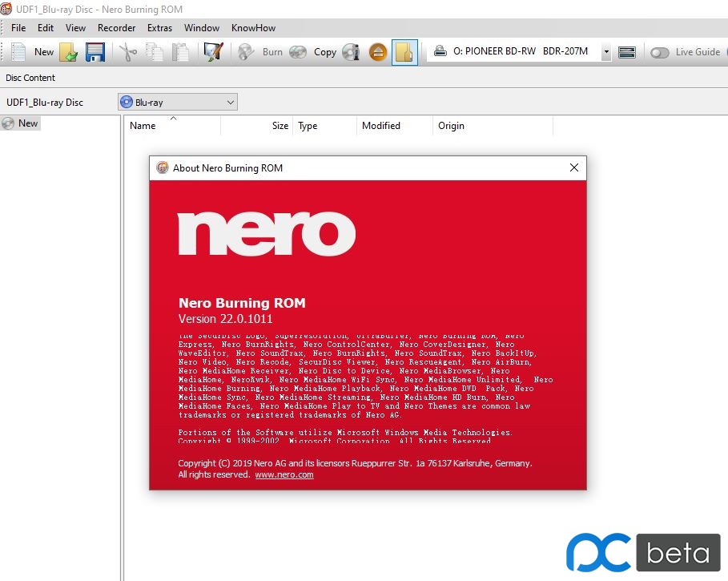Open the www.nero.com link
Viewport: 728px width, 581px height.
(284, 474)
